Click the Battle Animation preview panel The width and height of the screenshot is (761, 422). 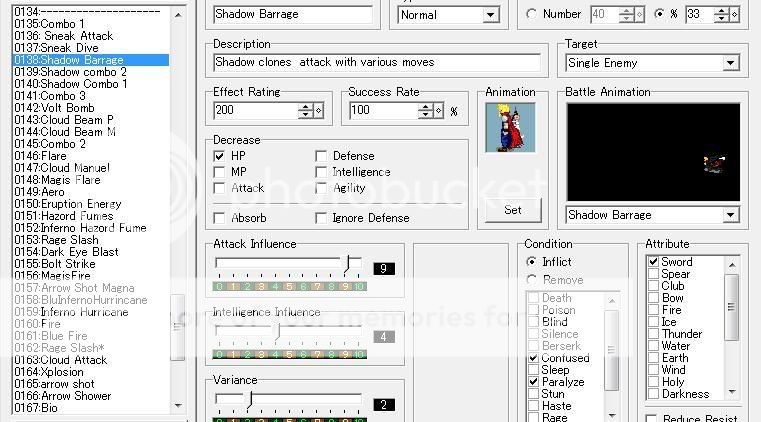pos(653,152)
